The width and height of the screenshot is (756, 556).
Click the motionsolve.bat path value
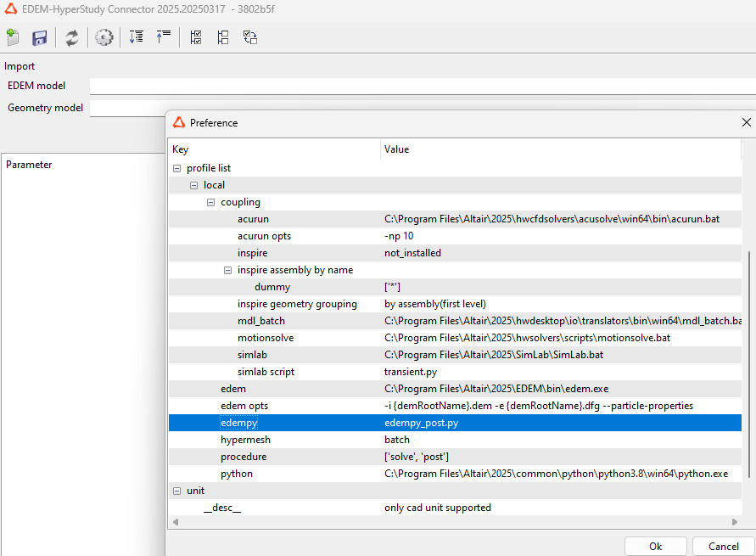[x=528, y=338]
